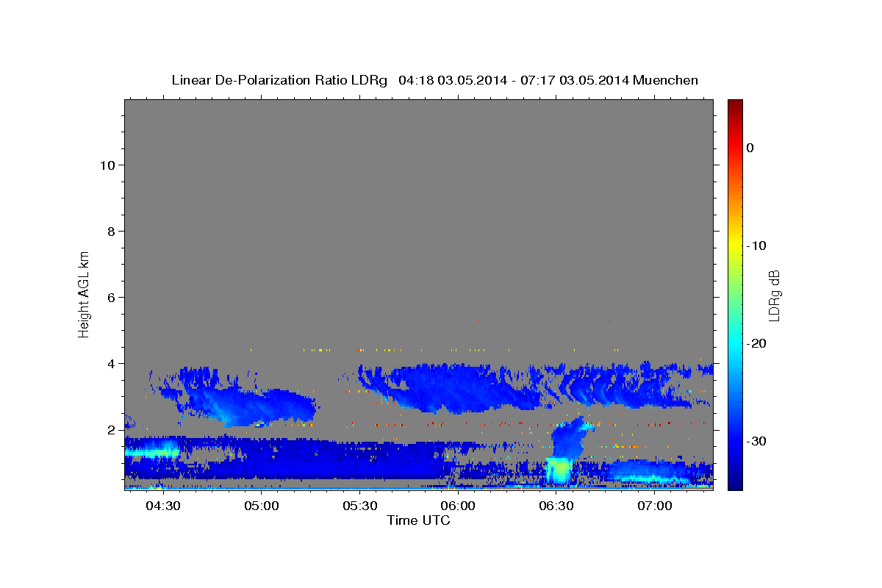
Task: Click the colorbar value 0
Action: tap(750, 148)
